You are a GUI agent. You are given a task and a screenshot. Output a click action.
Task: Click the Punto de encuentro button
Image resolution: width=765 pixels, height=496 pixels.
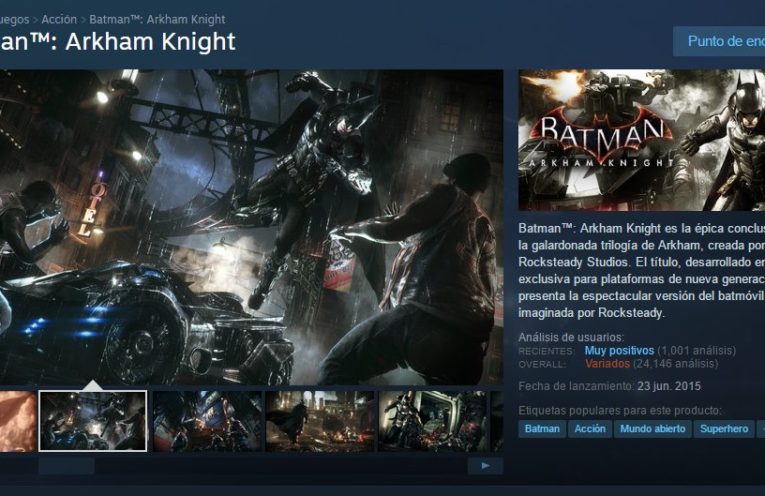point(719,41)
